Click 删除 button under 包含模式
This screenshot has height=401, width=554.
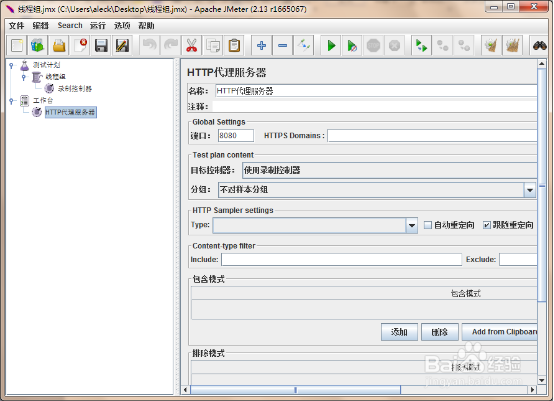tap(440, 332)
